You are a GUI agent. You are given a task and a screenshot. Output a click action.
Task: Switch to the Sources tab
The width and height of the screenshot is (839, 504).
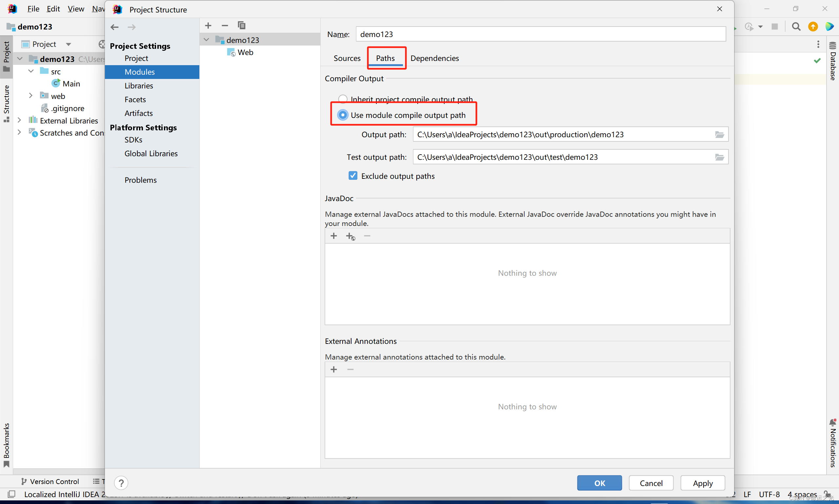coord(347,58)
